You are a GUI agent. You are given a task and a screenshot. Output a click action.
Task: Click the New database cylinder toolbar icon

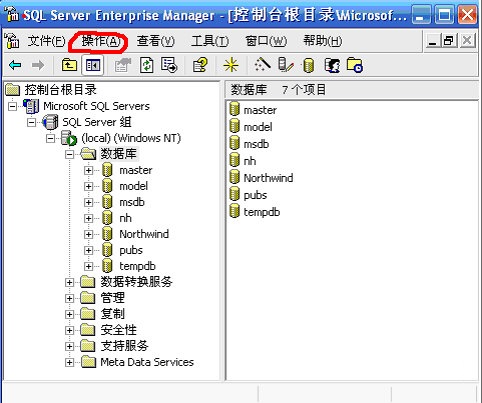coord(308,65)
